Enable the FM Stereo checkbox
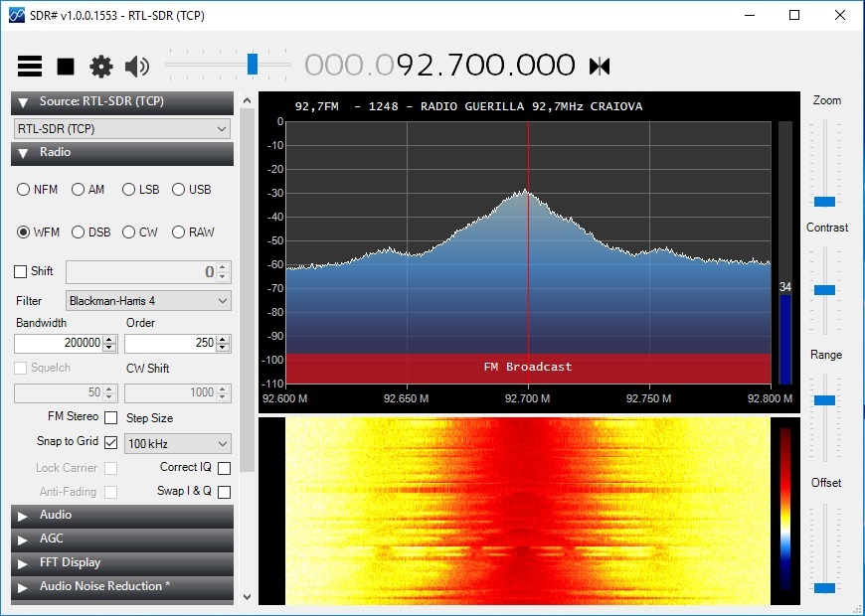Screen dimensions: 865x616 [111, 417]
